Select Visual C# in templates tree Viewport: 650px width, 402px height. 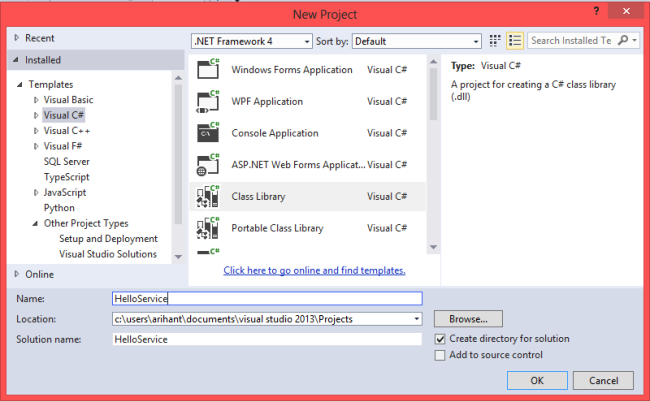pyautogui.click(x=64, y=115)
